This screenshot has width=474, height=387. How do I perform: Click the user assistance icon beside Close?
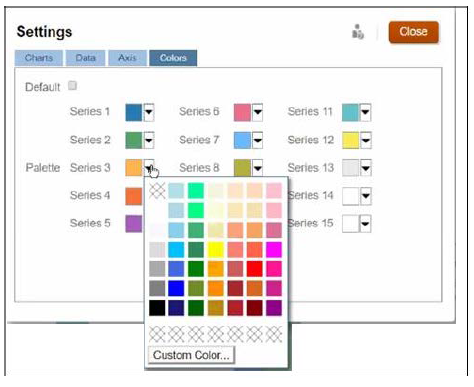(358, 32)
